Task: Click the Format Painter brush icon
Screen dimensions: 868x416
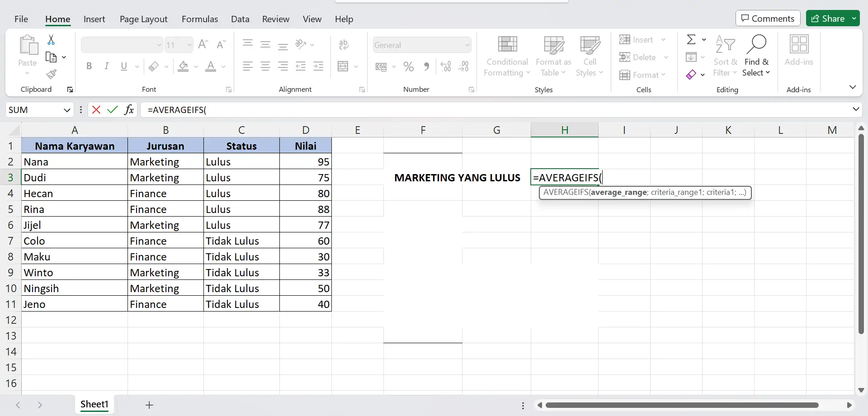Action: click(51, 74)
